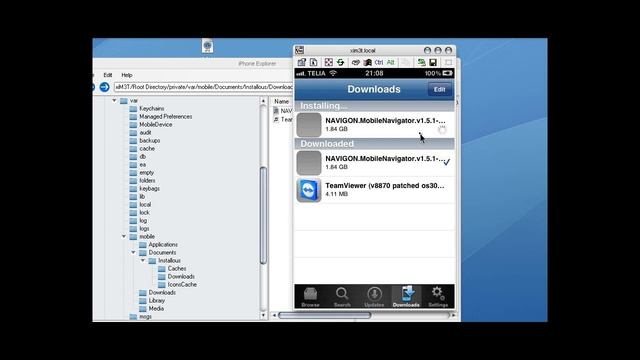The width and height of the screenshot is (640, 360).
Task: Select the NAV file in file list
Action: [x=283, y=111]
